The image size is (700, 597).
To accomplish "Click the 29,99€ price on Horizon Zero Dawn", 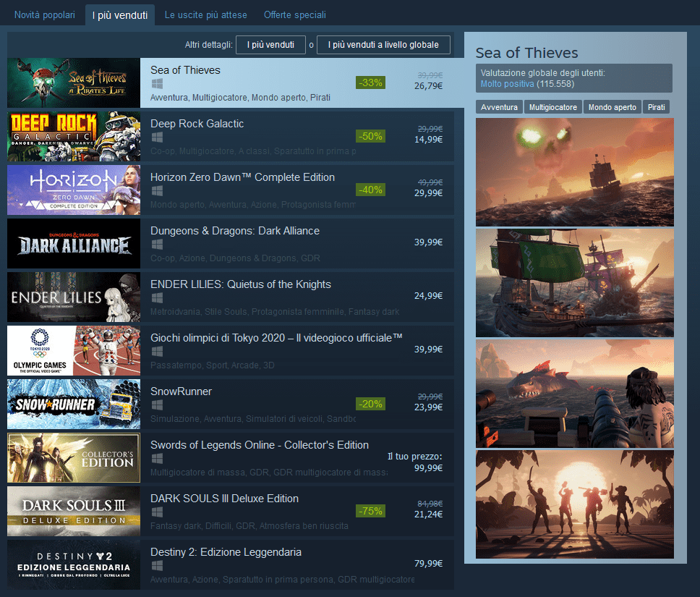I will tap(428, 193).
